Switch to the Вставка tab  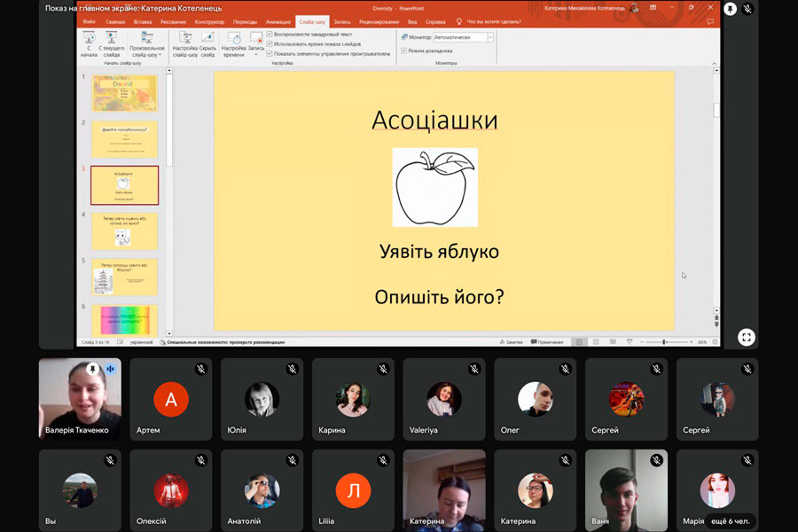(143, 22)
